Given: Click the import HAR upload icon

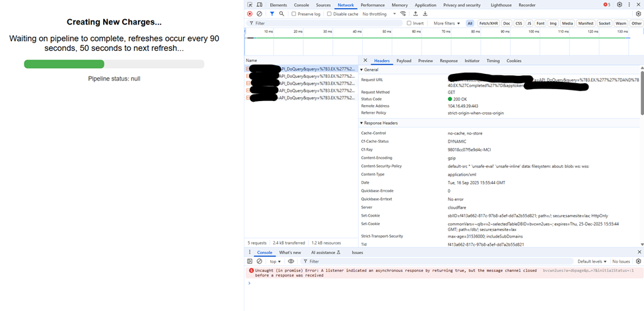Looking at the screenshot, I should (x=415, y=14).
